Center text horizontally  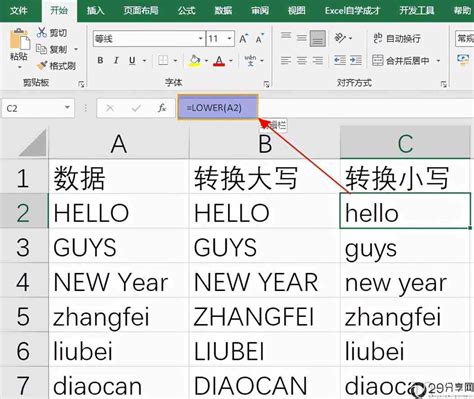pyautogui.click(x=302, y=60)
